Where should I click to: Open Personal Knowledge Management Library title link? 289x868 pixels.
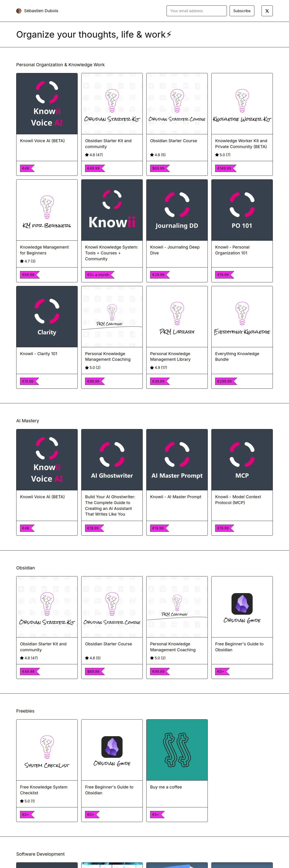click(x=170, y=356)
